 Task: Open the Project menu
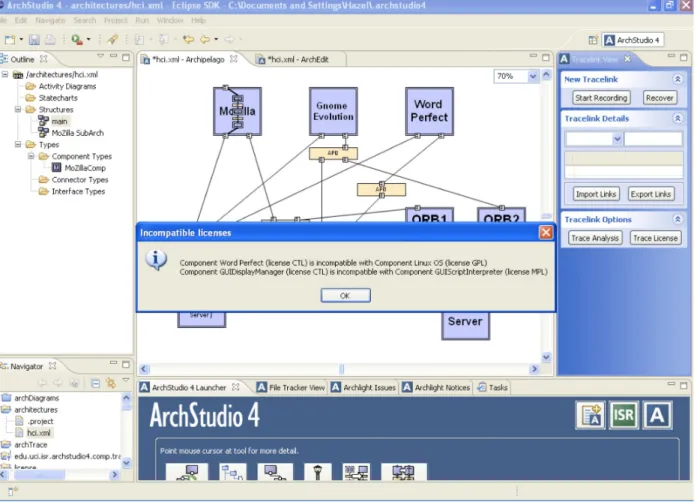[116, 20]
